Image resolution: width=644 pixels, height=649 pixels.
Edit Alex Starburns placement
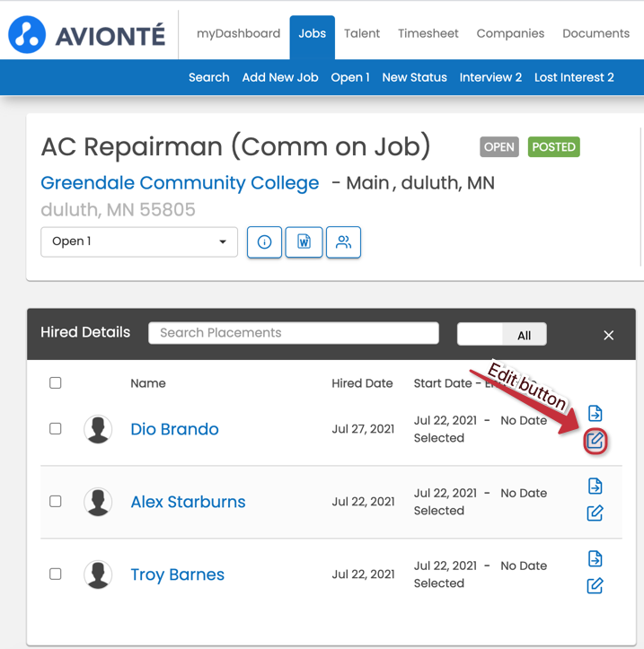tap(595, 513)
